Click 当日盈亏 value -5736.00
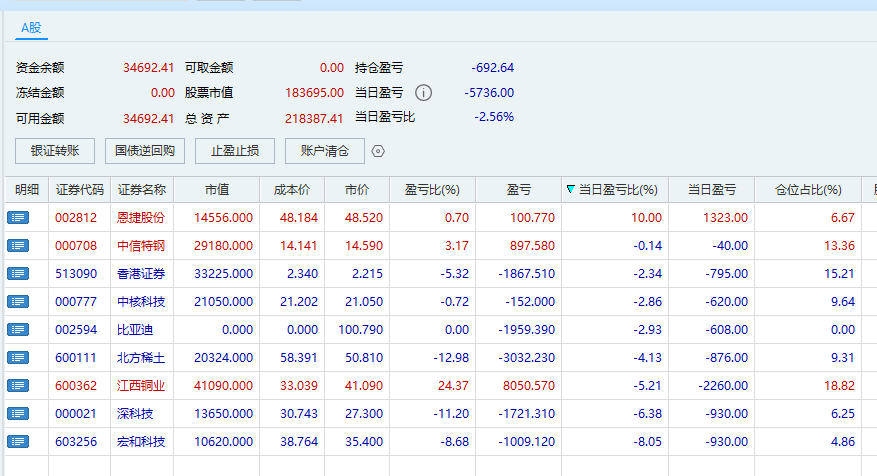Screen dimensions: 877x476 coord(489,93)
